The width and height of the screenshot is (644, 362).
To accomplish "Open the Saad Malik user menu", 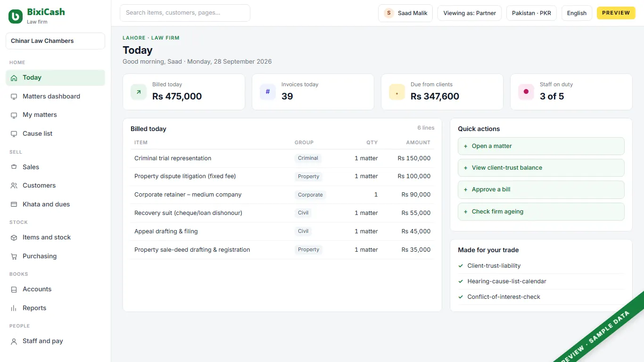I will click(x=405, y=13).
